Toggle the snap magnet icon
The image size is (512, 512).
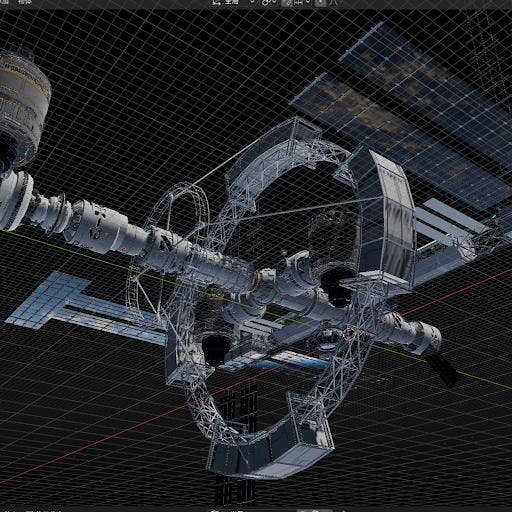click(265, 2)
